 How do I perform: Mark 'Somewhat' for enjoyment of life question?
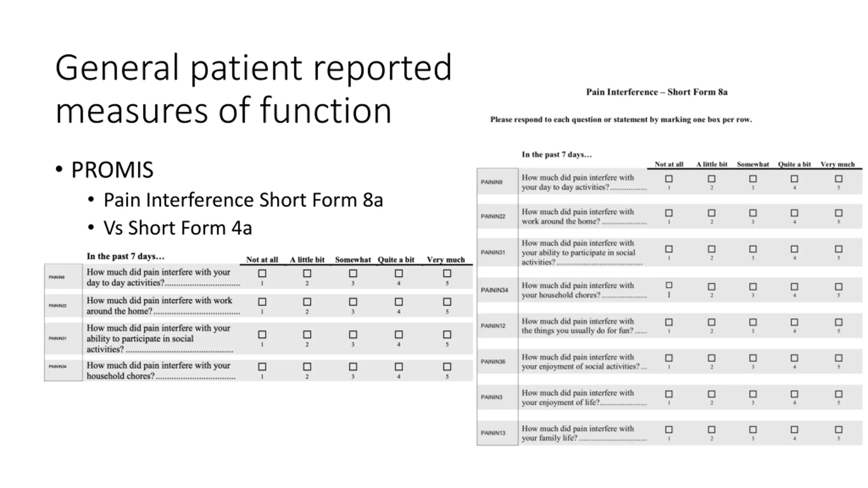tap(753, 394)
